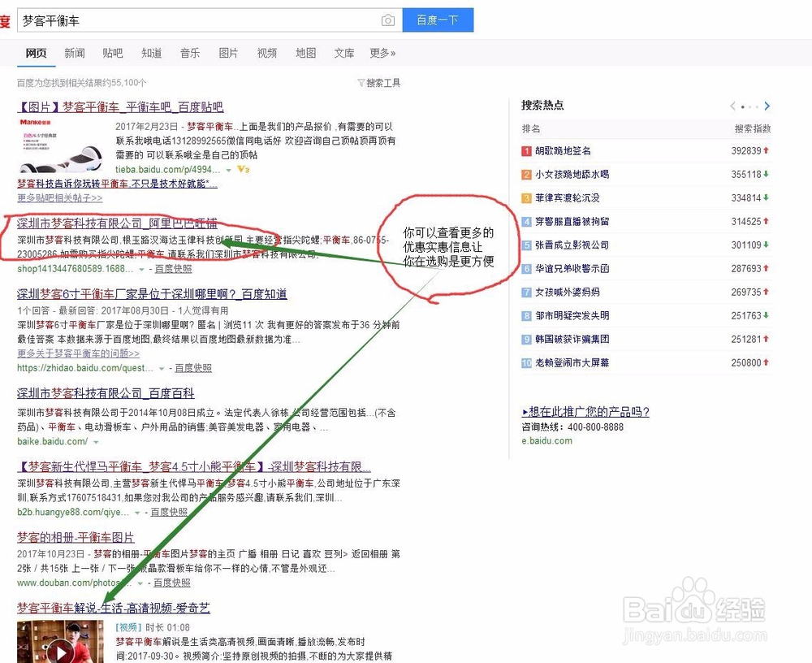The height and width of the screenshot is (663, 812).
Task: Open hot search 老赖登闹市大屏幕
Action: pos(572,363)
